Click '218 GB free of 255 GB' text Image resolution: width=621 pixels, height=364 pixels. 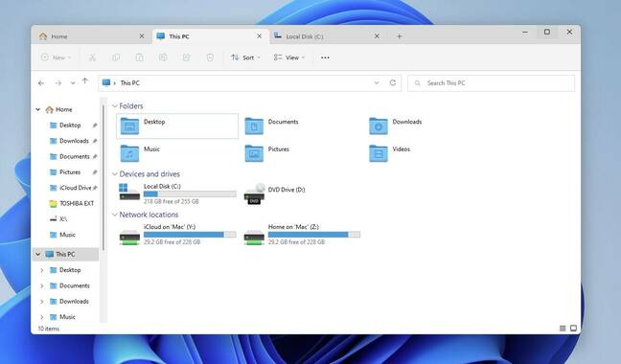[x=172, y=201]
